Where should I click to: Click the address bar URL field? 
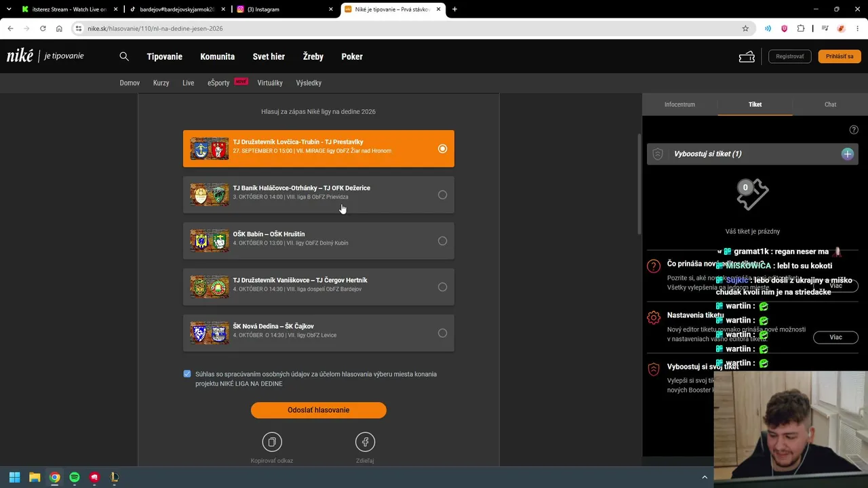coord(407,28)
